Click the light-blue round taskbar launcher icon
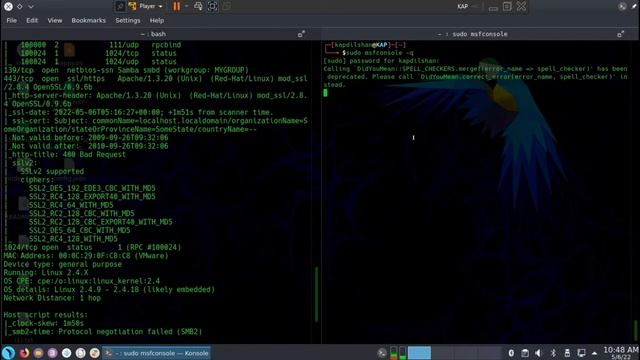The width and height of the screenshot is (640, 360). point(67,353)
